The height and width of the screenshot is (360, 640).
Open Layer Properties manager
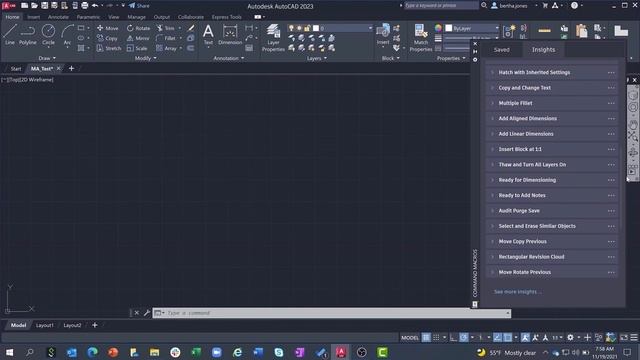(273, 38)
